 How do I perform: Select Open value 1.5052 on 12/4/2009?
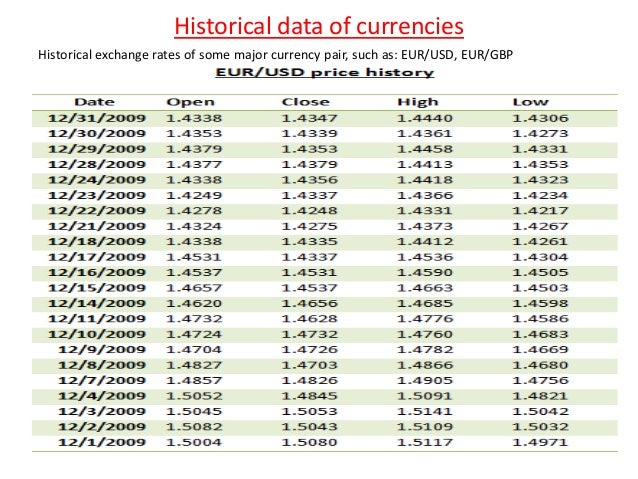point(194,396)
